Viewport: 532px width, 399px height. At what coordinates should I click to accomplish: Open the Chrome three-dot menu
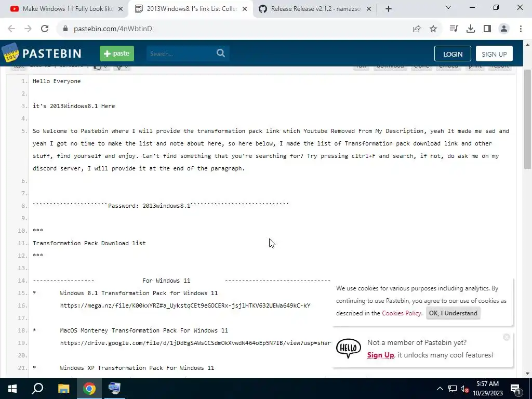click(x=521, y=29)
